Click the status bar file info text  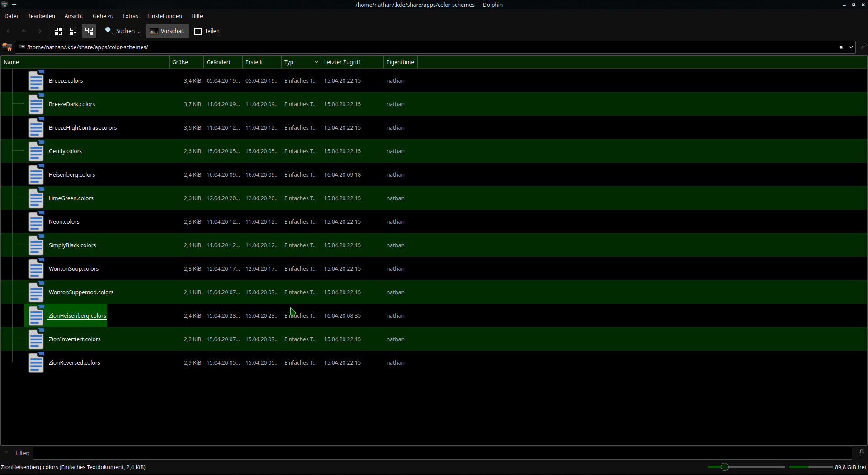[73, 467]
